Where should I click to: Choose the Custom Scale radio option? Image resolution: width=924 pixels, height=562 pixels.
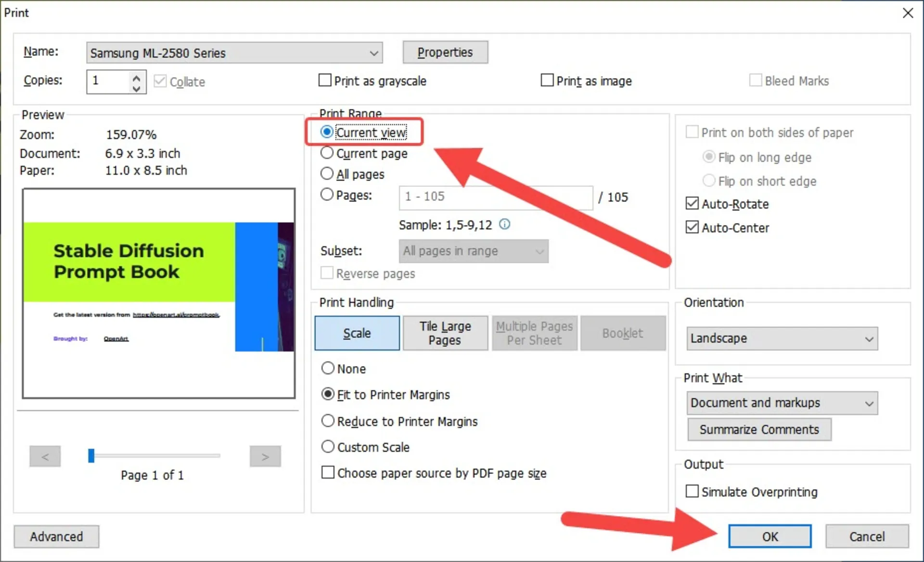(328, 447)
